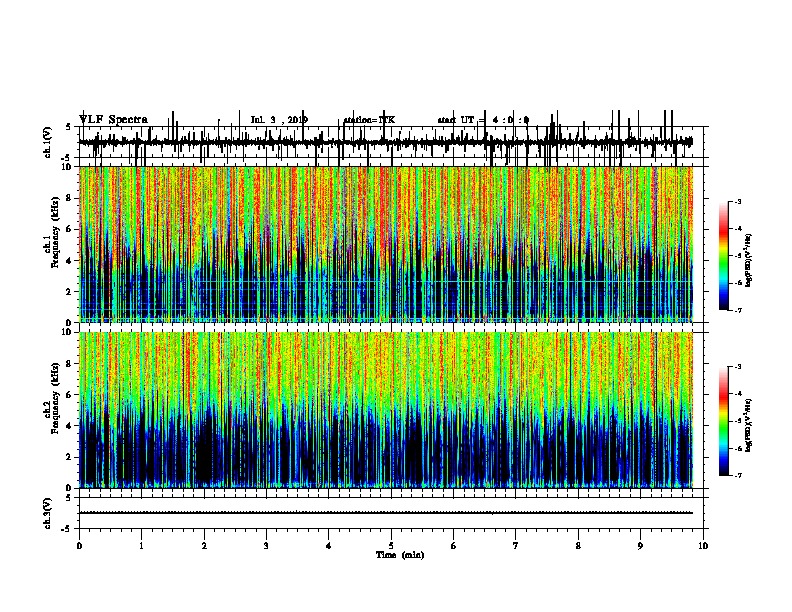Viewport: 792px width, 612px height.
Task: Click the "start UT = 4:0:0" label
Action: point(483,120)
